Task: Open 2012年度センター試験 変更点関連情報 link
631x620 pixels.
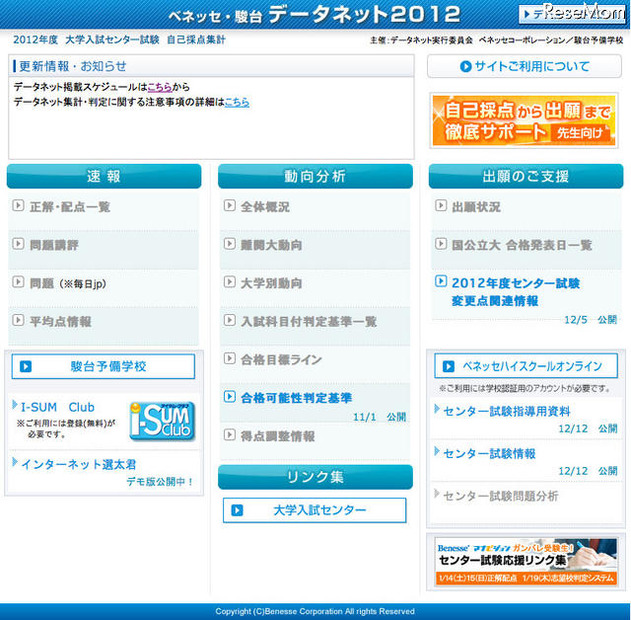Action: 516,292
